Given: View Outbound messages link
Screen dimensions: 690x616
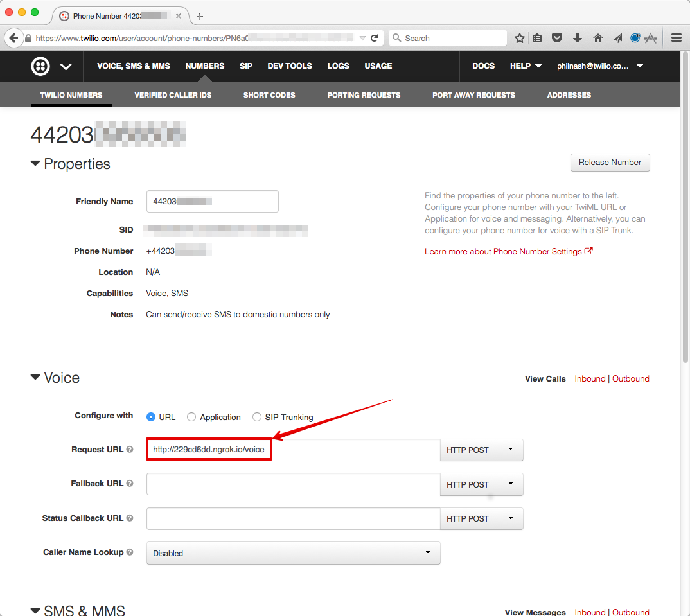Looking at the screenshot, I should click(631, 612).
